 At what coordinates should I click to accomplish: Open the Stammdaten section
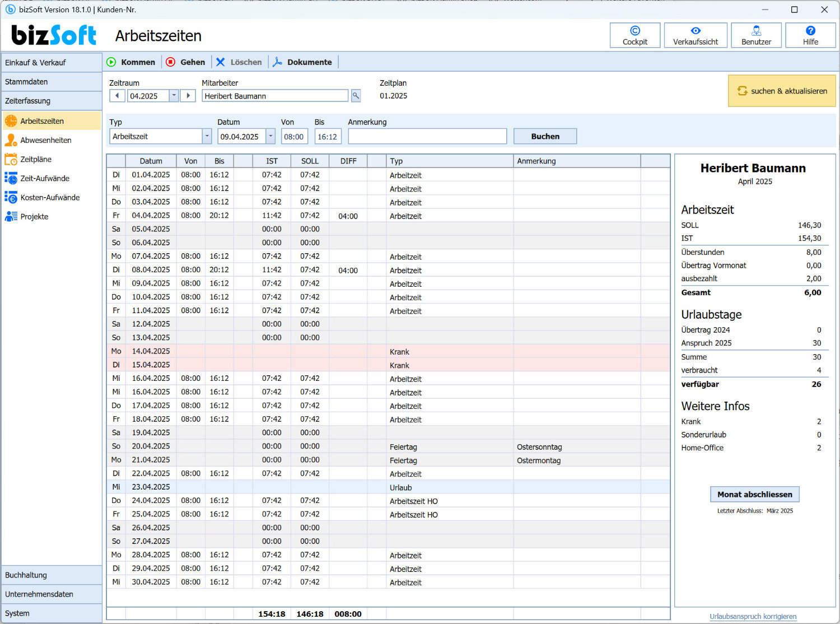[x=52, y=82]
